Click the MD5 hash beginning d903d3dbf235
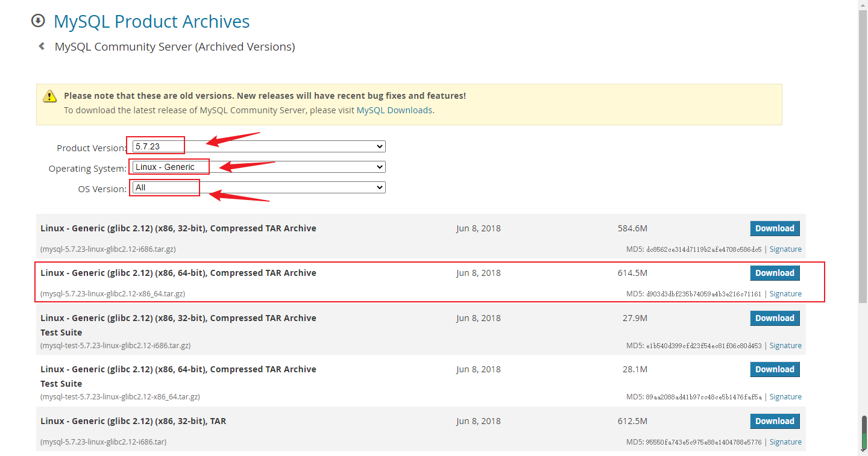The height and width of the screenshot is (456, 868). pos(703,294)
